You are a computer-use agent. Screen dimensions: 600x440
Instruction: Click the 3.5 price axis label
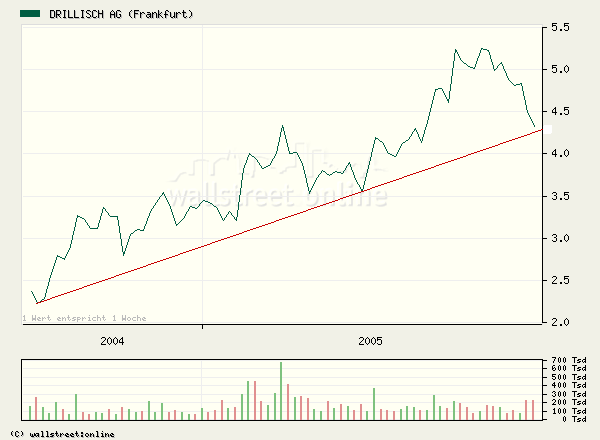(x=557, y=197)
